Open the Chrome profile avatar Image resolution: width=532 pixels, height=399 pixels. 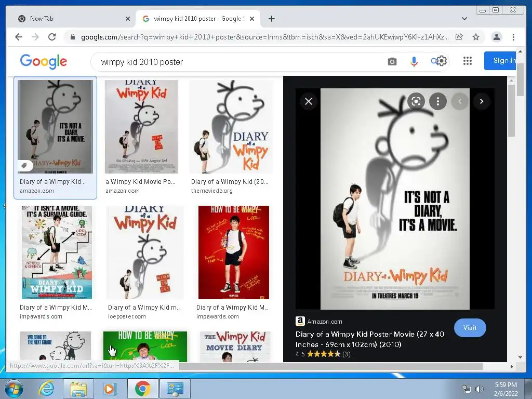[496, 37]
